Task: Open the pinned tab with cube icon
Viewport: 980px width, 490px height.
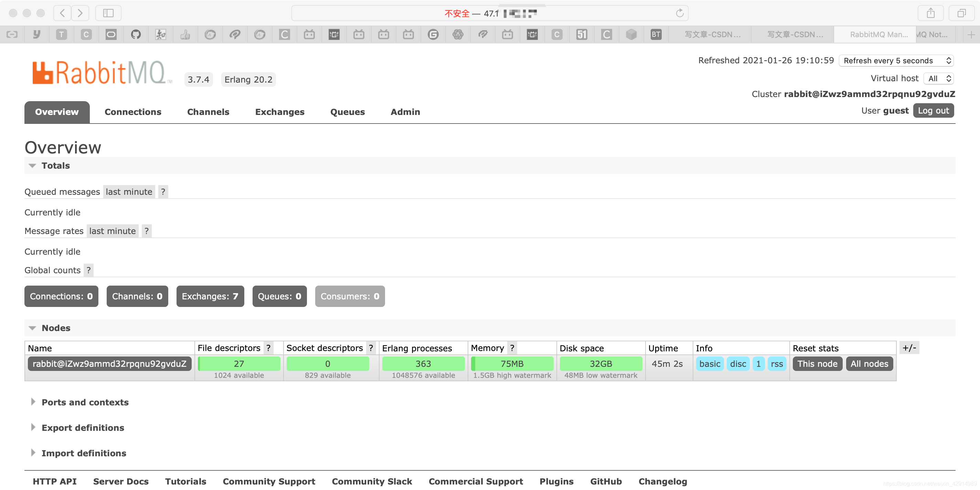Action: [x=631, y=35]
